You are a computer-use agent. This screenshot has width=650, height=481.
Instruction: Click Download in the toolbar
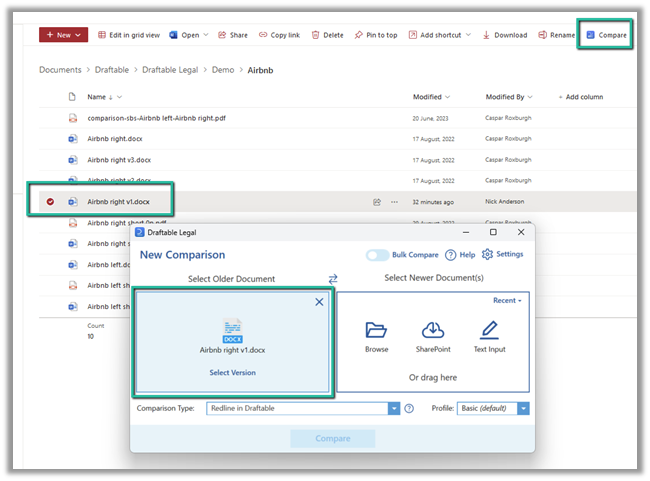pyautogui.click(x=505, y=35)
